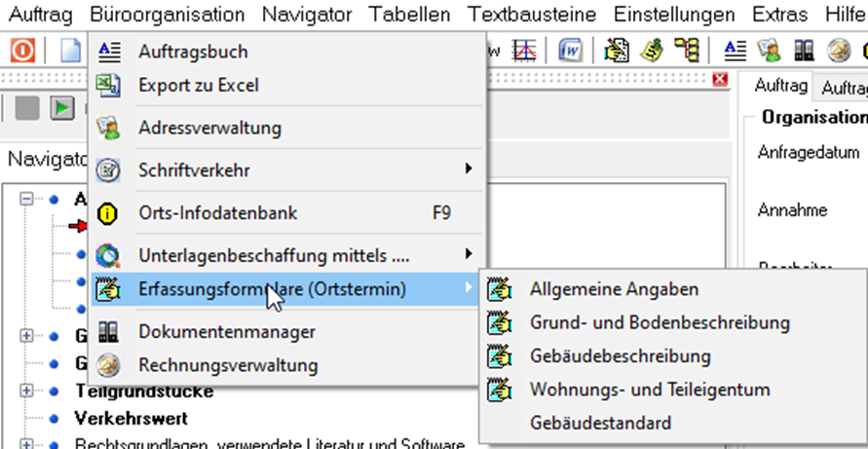Close panel with red X button

pyautogui.click(x=720, y=80)
